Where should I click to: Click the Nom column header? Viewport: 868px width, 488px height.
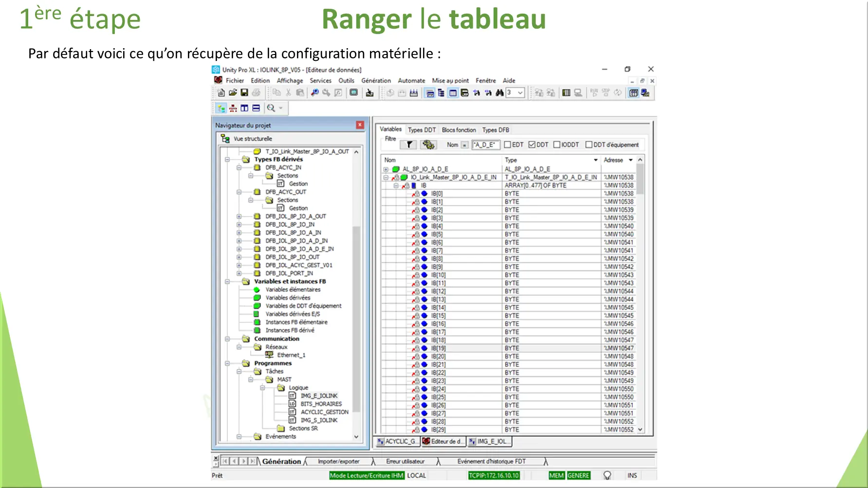(390, 160)
